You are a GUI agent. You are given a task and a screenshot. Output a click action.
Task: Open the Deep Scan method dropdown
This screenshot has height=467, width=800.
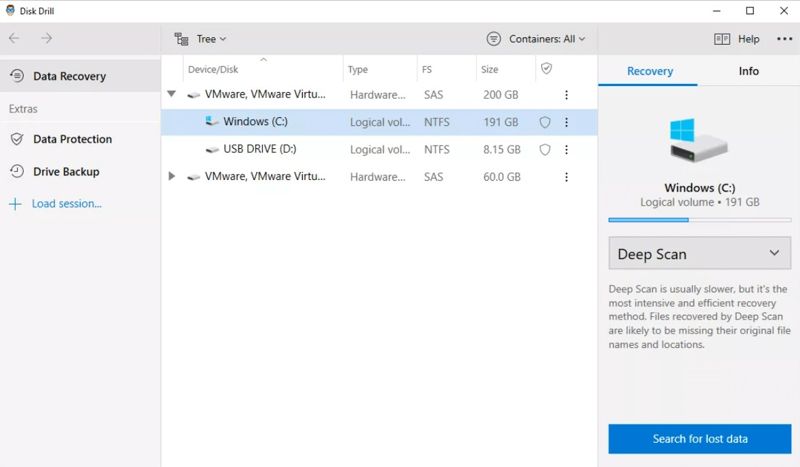[x=698, y=254]
